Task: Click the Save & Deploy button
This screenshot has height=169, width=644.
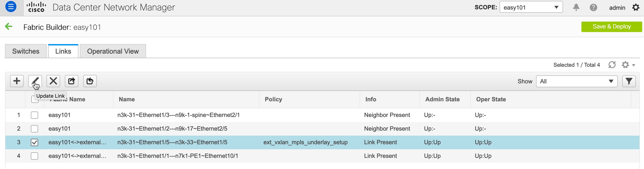Action: [611, 27]
